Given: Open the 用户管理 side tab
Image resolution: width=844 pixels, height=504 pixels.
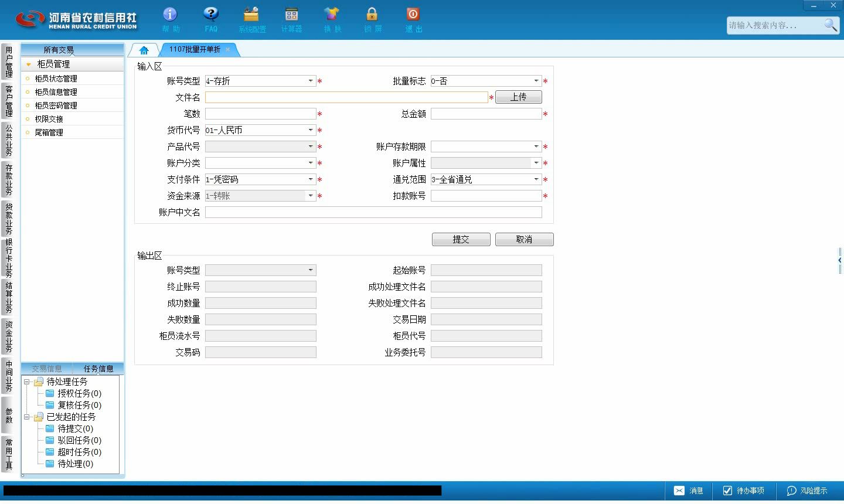Looking at the screenshot, I should pos(8,62).
